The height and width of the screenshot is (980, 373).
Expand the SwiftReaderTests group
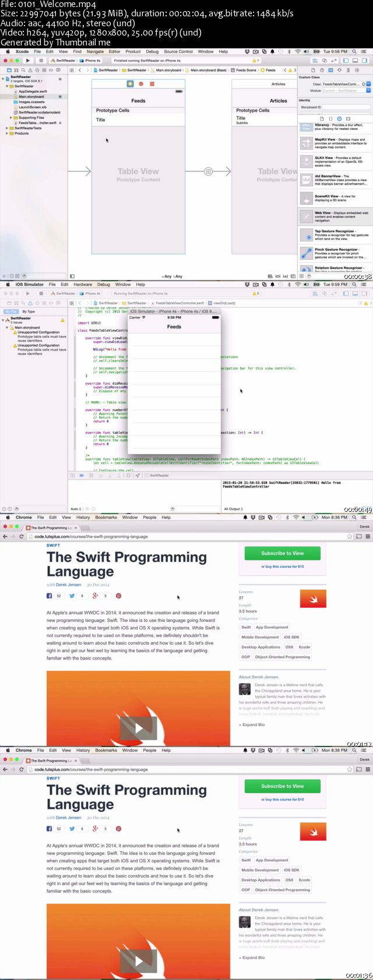click(7, 128)
